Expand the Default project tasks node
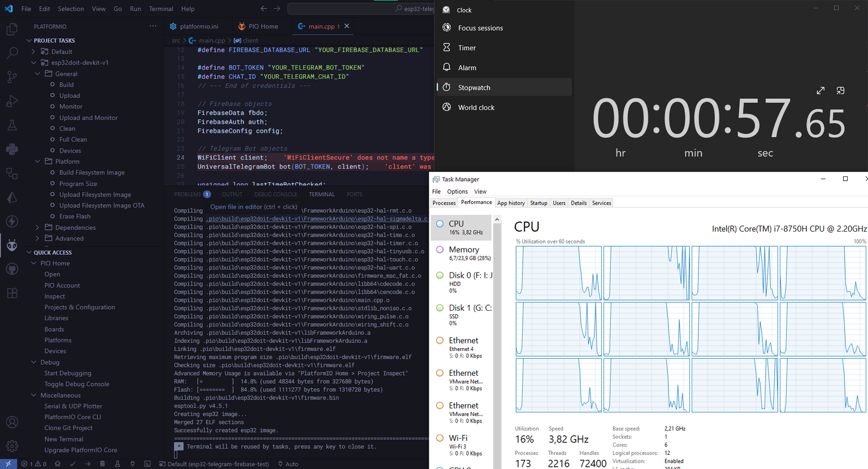Viewport: 868px width, 469px height. tap(33, 51)
